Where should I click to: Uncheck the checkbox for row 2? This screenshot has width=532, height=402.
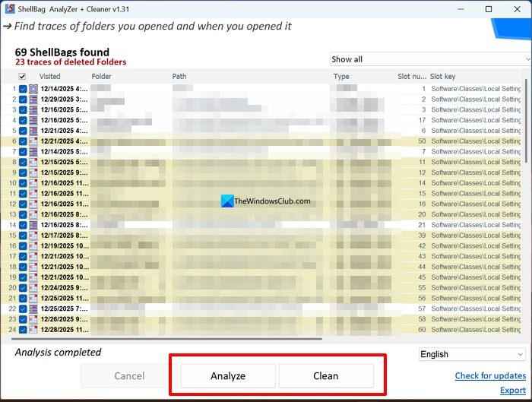(x=23, y=100)
